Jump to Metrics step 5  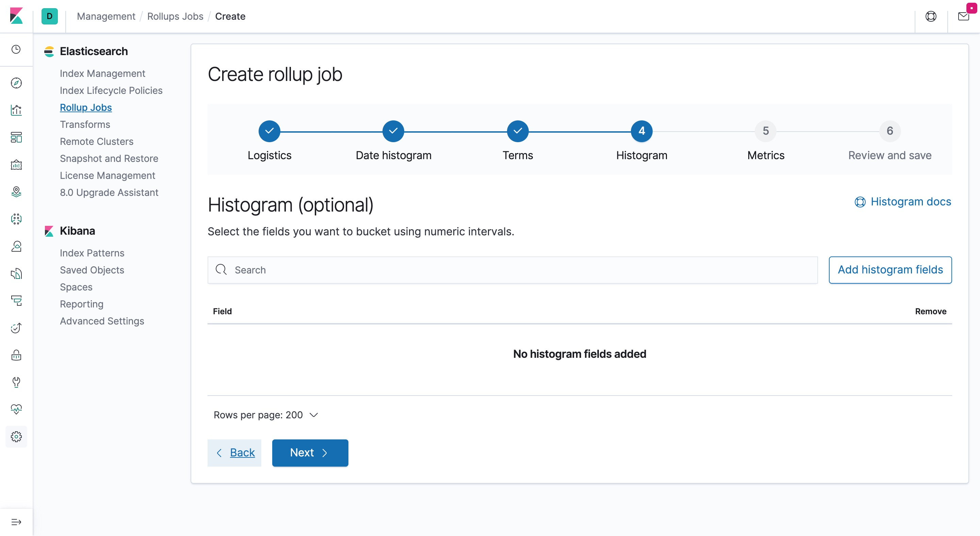(765, 131)
